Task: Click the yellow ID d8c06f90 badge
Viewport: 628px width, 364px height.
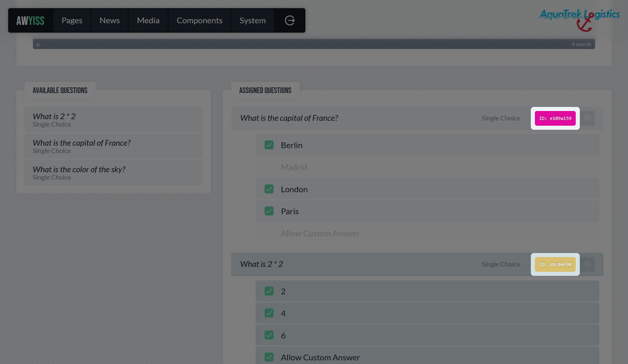Action: coord(555,264)
